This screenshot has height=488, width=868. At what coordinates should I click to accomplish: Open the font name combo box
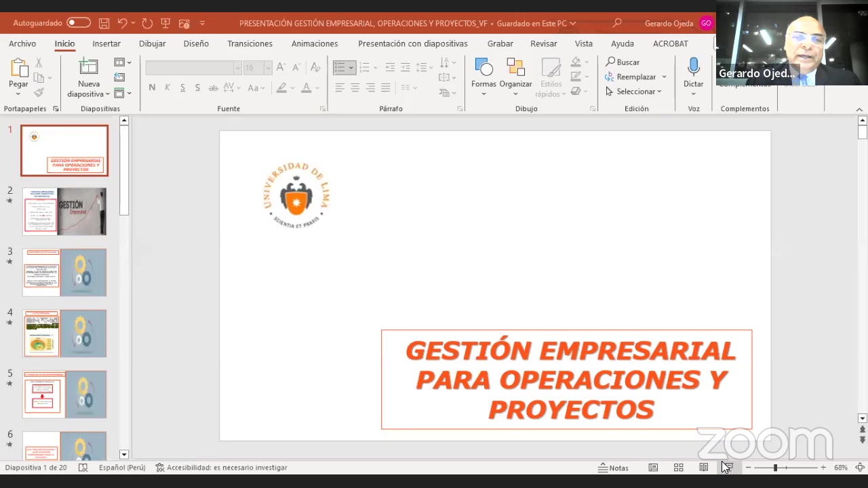click(x=193, y=68)
